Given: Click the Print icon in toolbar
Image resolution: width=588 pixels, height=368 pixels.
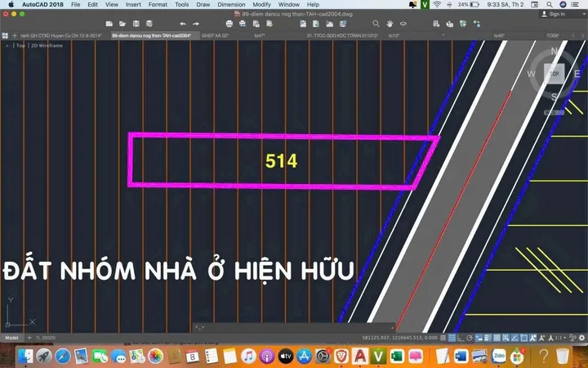Looking at the screenshot, I should 229,24.
